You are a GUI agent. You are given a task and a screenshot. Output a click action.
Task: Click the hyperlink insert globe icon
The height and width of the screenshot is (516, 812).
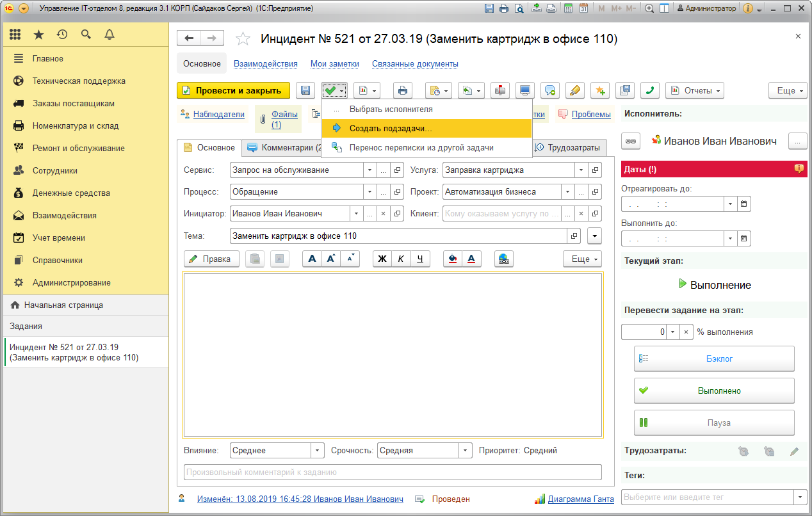pos(504,259)
